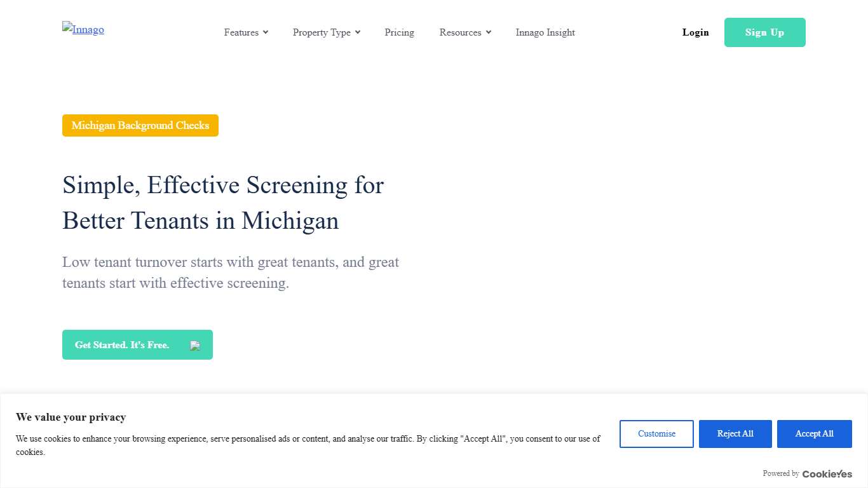Open the Resources menu

coord(461,32)
